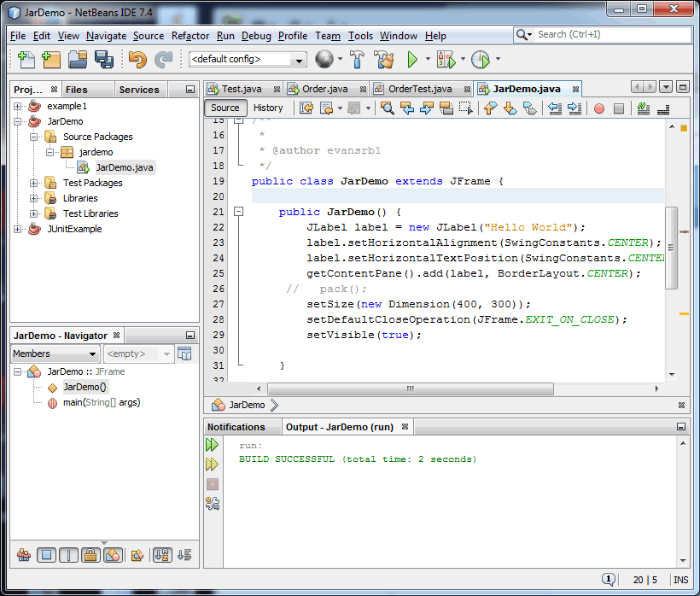
Task: Open the Navigate menu
Action: pyautogui.click(x=106, y=36)
